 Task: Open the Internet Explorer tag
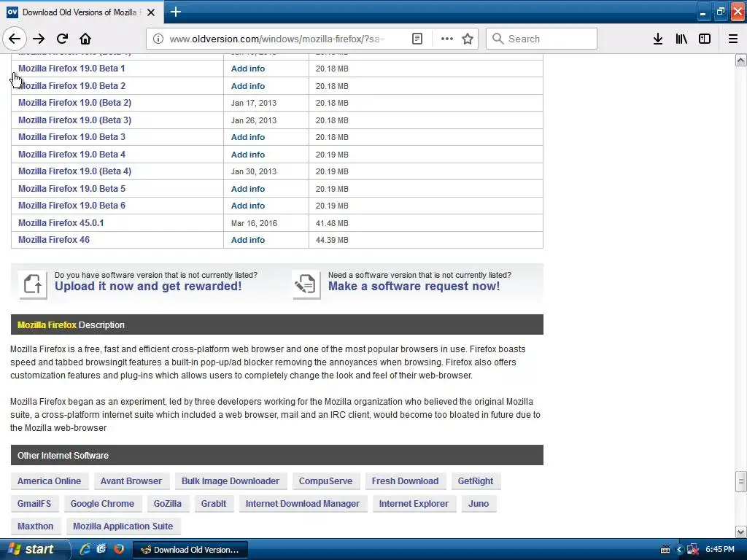click(414, 504)
